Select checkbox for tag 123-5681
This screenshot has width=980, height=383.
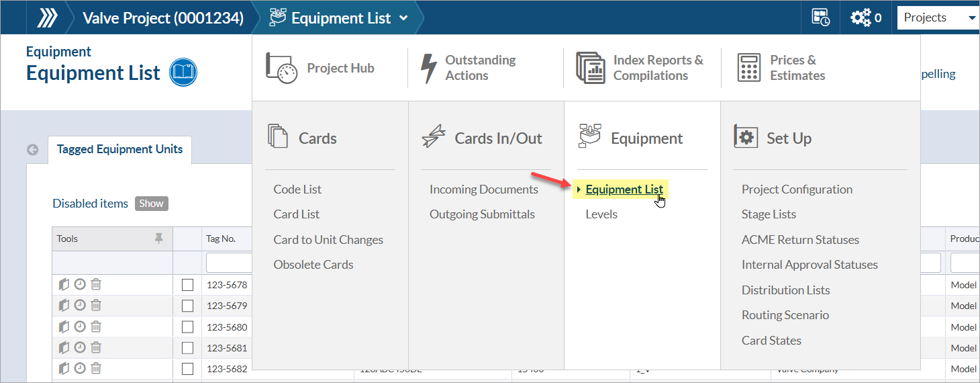click(188, 348)
